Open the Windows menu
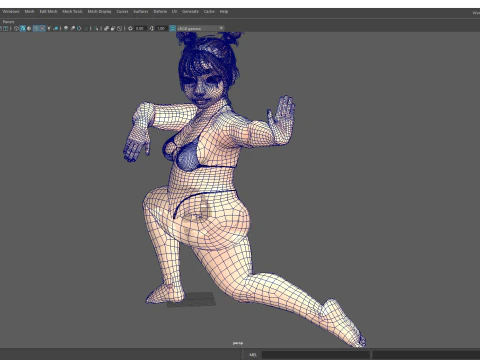The height and width of the screenshot is (360, 480). click(x=11, y=11)
